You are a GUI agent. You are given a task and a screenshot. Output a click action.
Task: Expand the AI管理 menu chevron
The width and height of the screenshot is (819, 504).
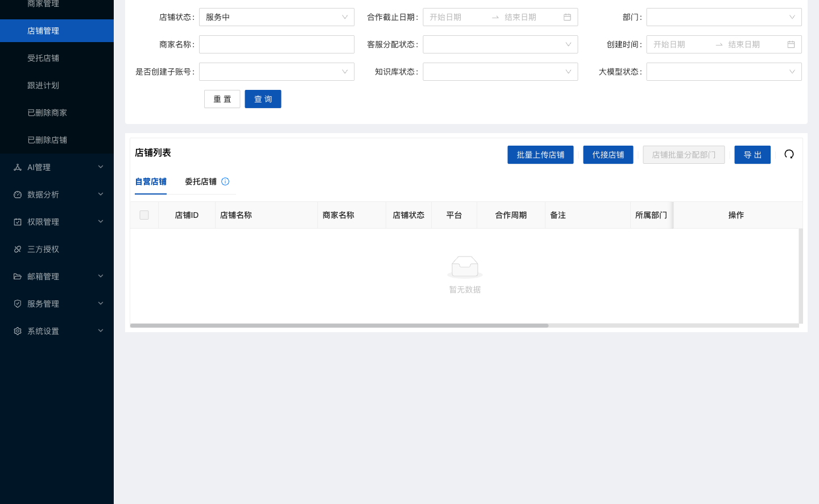click(101, 167)
